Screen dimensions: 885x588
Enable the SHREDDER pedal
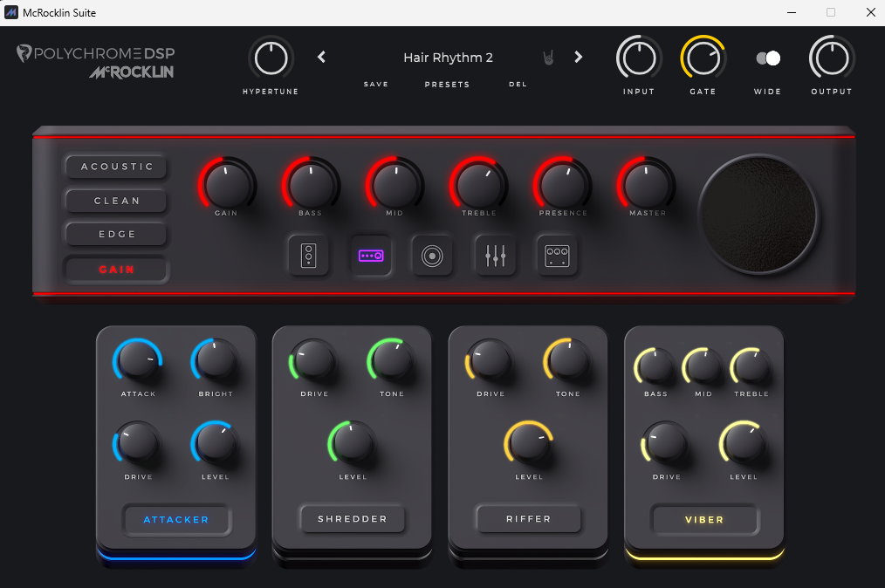tap(353, 519)
